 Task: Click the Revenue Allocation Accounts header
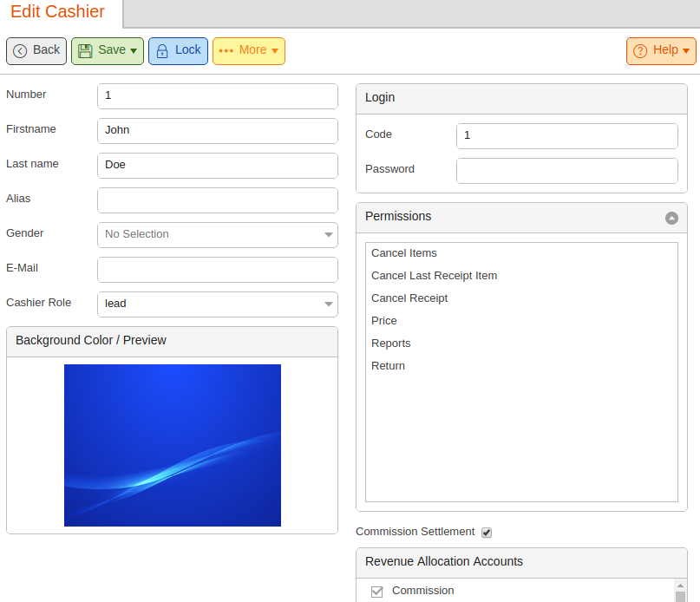(x=521, y=563)
